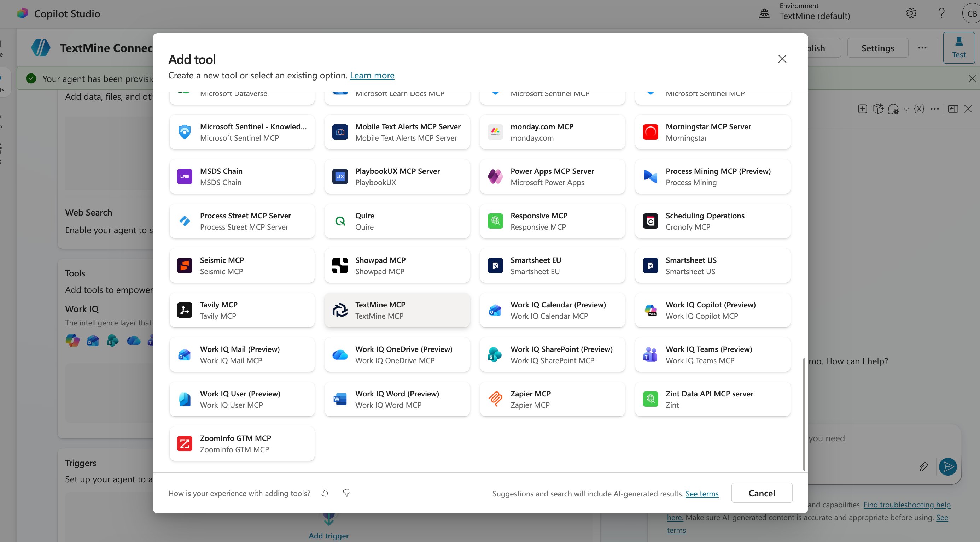Click the environment globe icon
The width and height of the screenshot is (980, 542).
pos(764,13)
